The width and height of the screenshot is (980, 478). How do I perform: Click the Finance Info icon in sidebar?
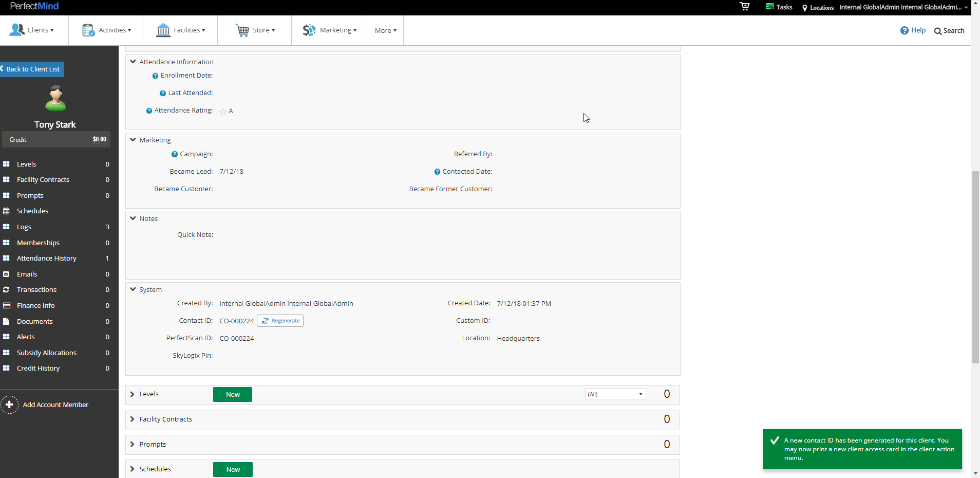[7, 305]
